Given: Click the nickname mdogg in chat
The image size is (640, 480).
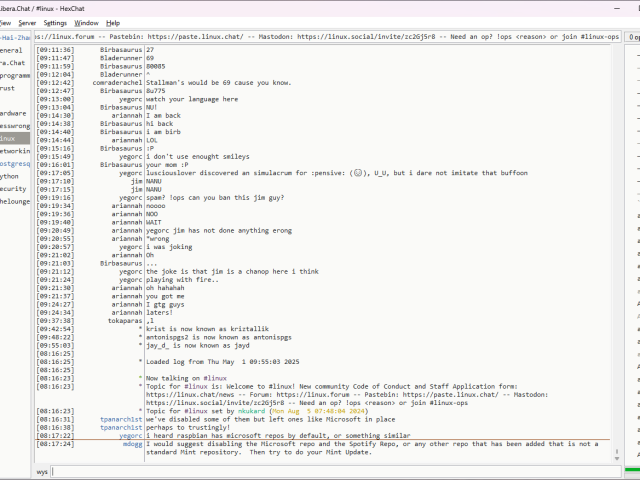Looking at the screenshot, I should (132, 443).
